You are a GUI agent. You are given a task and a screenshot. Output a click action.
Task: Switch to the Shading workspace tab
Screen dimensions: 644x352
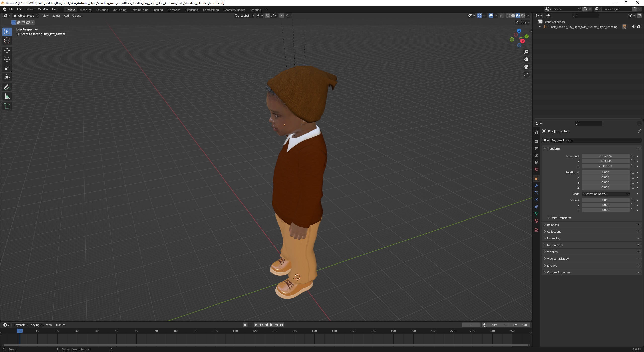(157, 10)
